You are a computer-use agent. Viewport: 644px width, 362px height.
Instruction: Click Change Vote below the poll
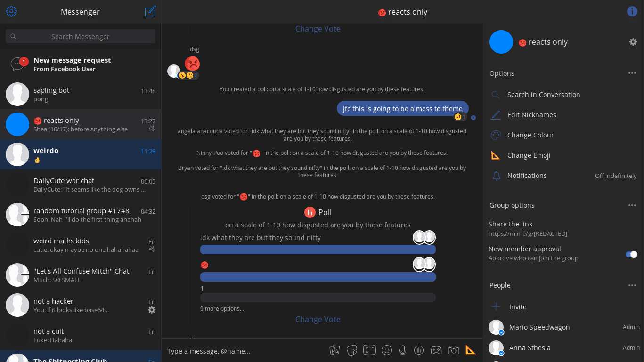318,319
